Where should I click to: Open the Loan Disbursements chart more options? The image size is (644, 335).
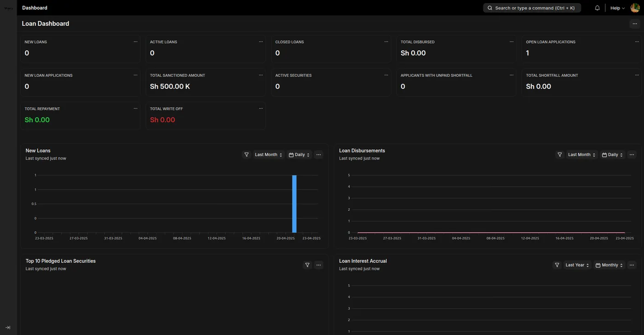coord(632,155)
